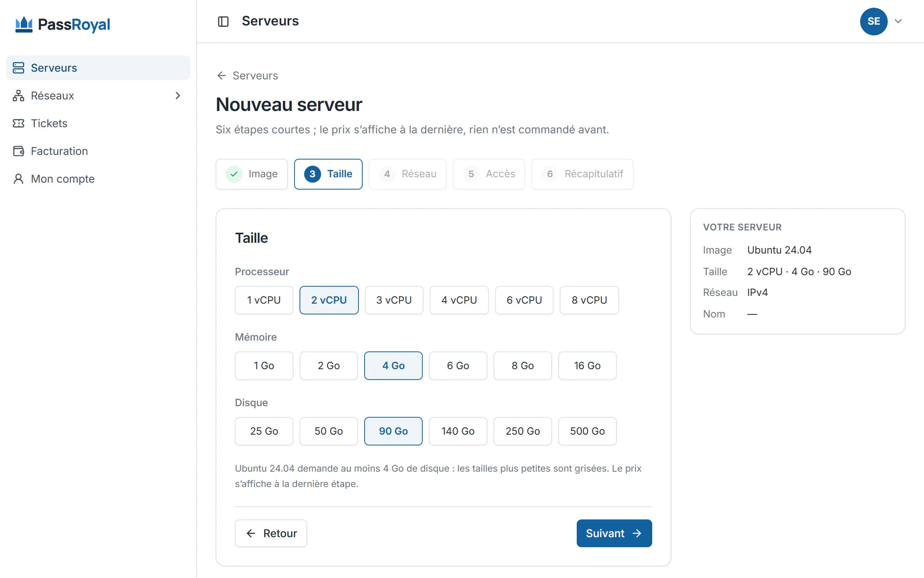924x578 pixels.
Task: Select 1 Go of memory
Action: [x=264, y=366]
